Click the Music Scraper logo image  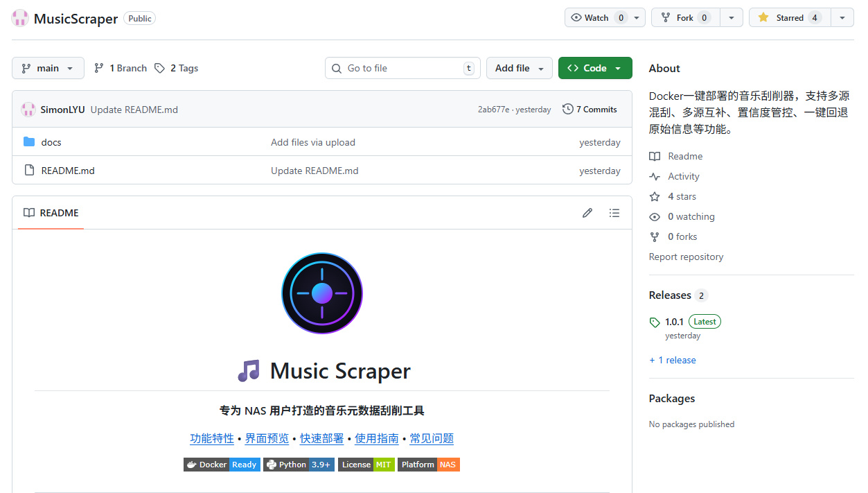pyautogui.click(x=322, y=293)
